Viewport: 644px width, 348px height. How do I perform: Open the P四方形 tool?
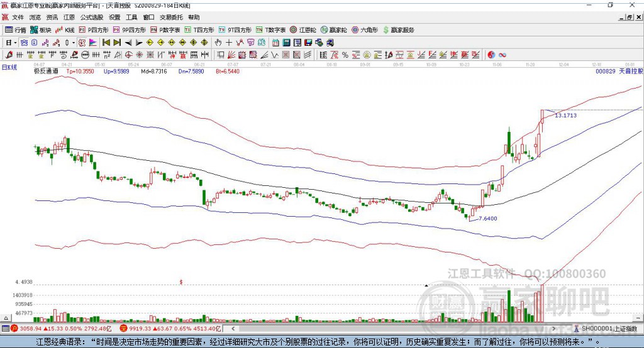(x=94, y=30)
